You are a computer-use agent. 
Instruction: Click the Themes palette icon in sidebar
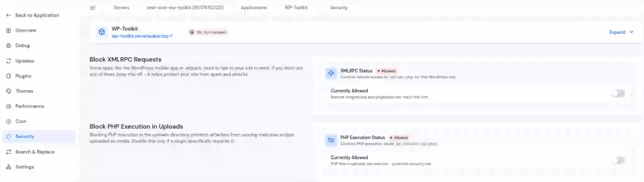click(x=9, y=91)
